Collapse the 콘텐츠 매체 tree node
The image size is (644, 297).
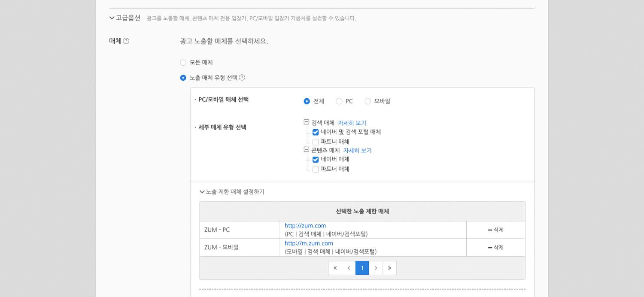[306, 150]
